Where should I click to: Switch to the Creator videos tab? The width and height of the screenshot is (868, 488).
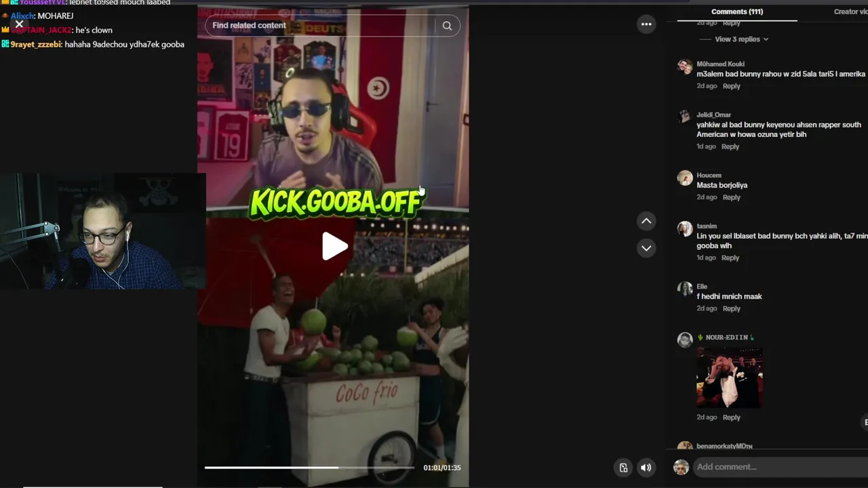[x=850, y=12]
